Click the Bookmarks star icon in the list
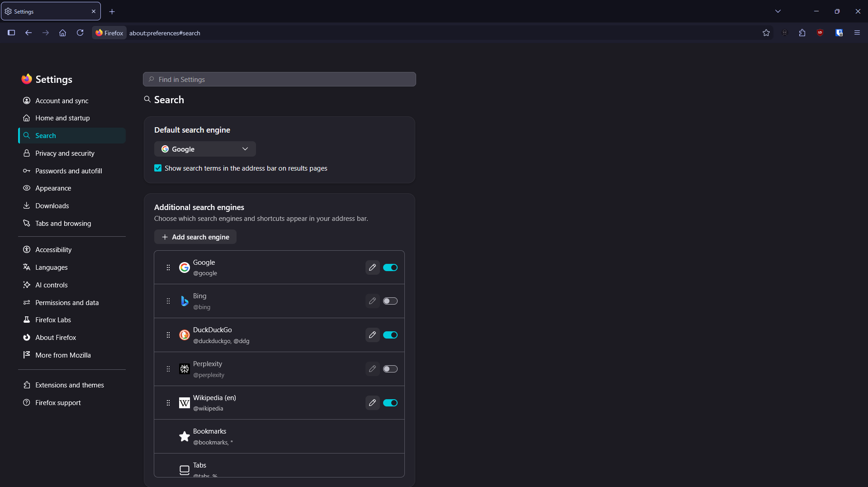Viewport: 868px width, 487px height. [185, 436]
